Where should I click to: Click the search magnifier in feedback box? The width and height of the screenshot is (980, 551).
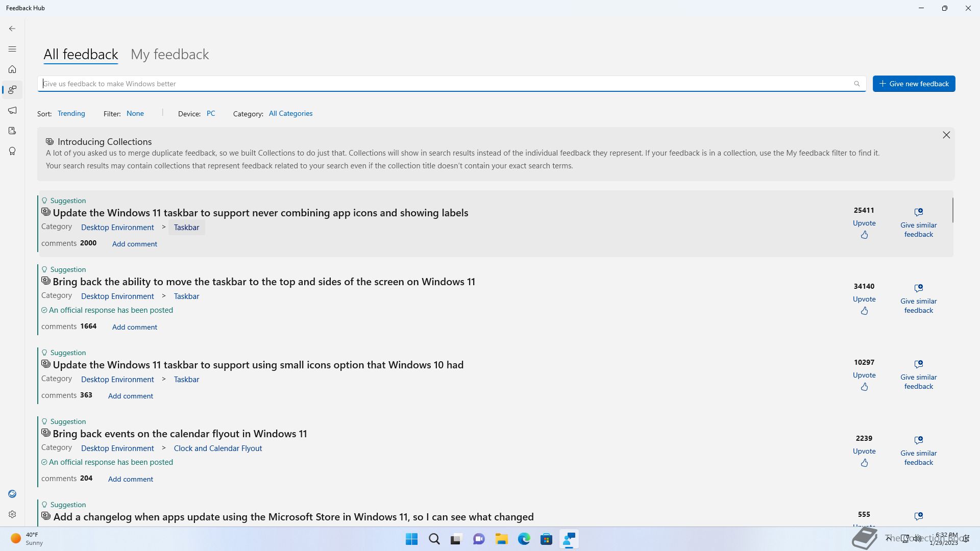(857, 84)
